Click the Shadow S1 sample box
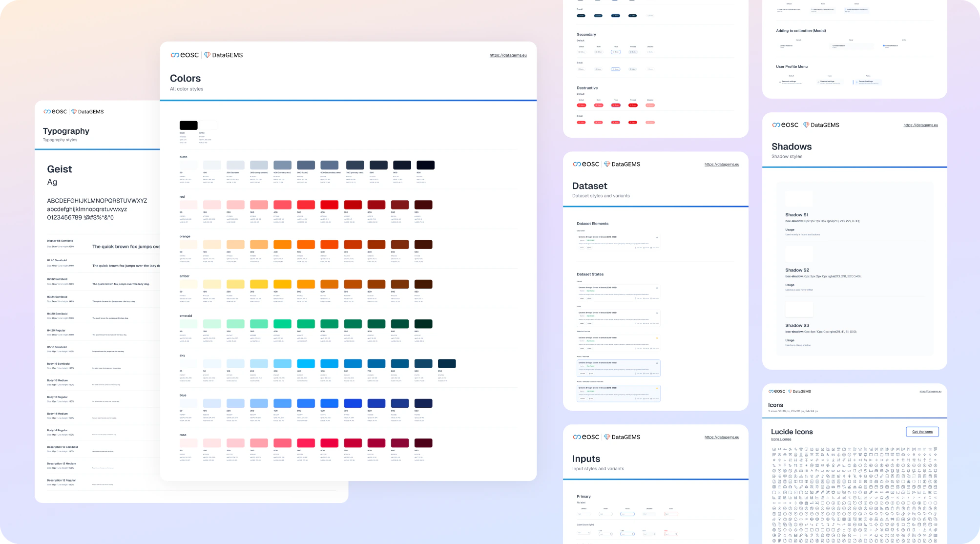980x544 pixels. (x=799, y=199)
